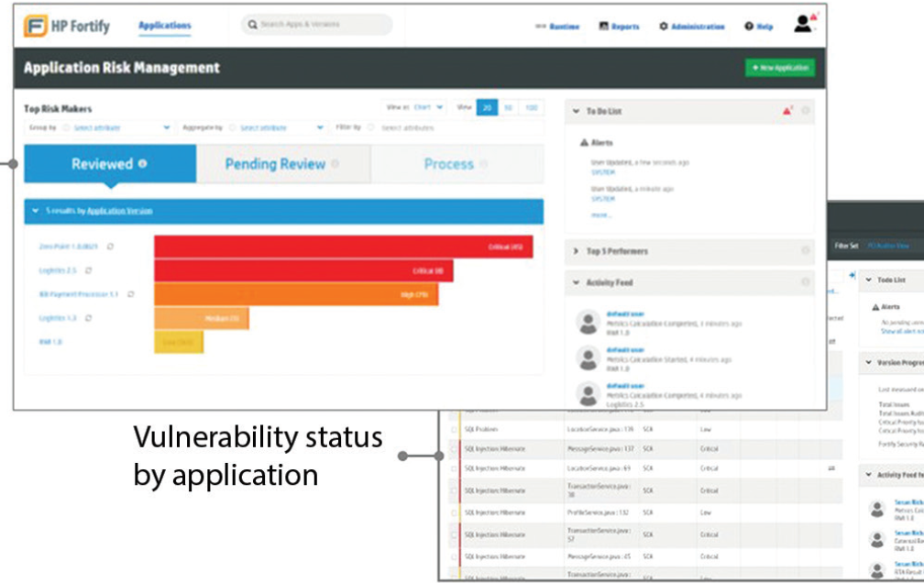Click the info circle in Top 5 Performers header

(806, 250)
